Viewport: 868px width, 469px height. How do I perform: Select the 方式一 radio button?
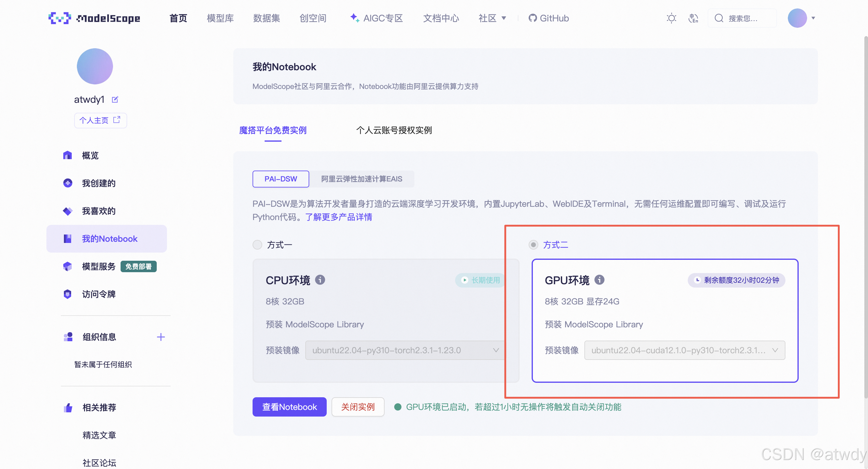(x=257, y=245)
